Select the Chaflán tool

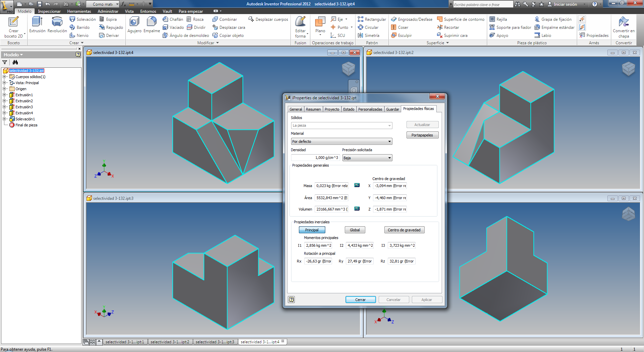[x=173, y=19]
